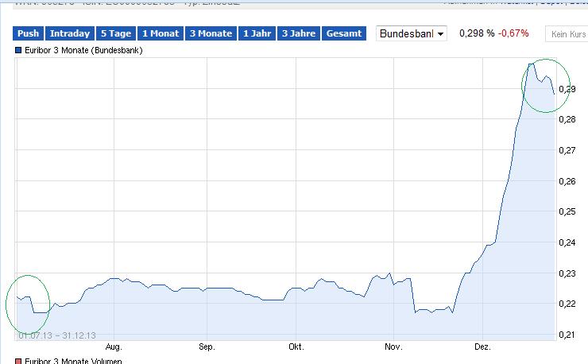Switch chart to Intraday view
This screenshot has height=364, width=588.
click(x=70, y=33)
